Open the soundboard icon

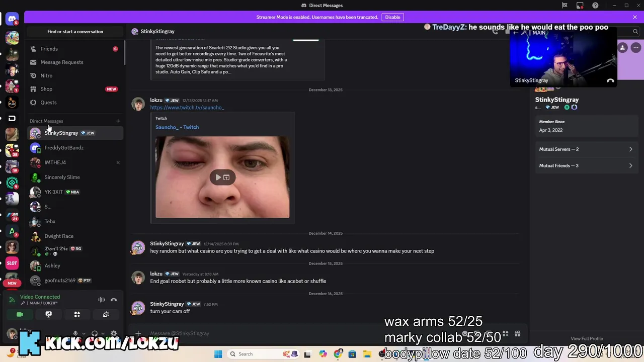pyautogui.click(x=106, y=314)
